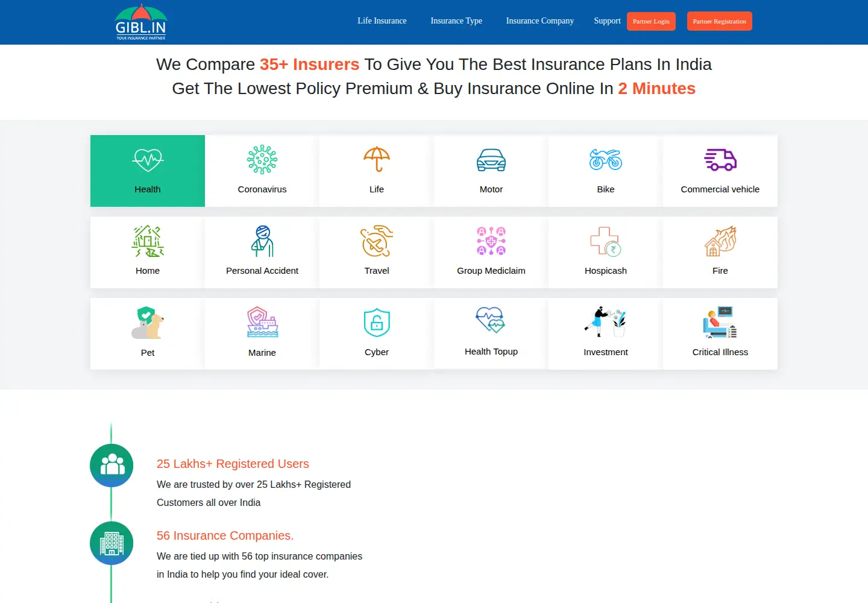Pick the Marine ship icon
Image resolution: width=868 pixels, height=603 pixels.
pyautogui.click(x=262, y=322)
